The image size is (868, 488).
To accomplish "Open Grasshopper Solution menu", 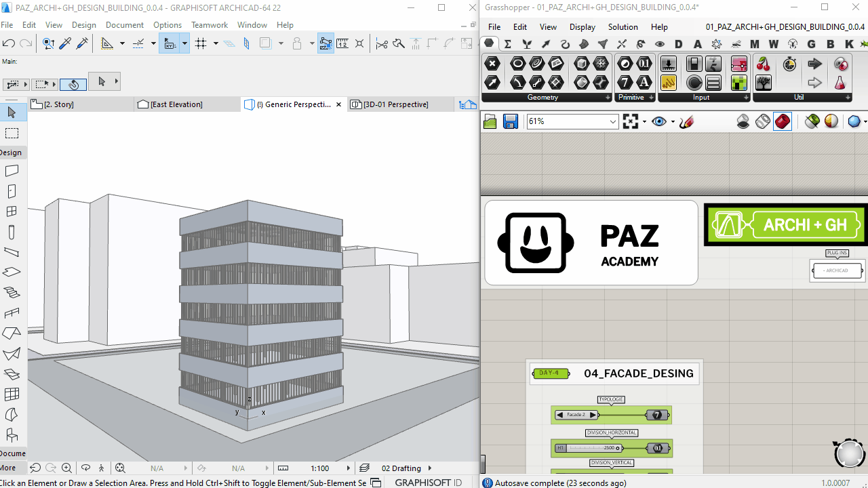I will (623, 27).
